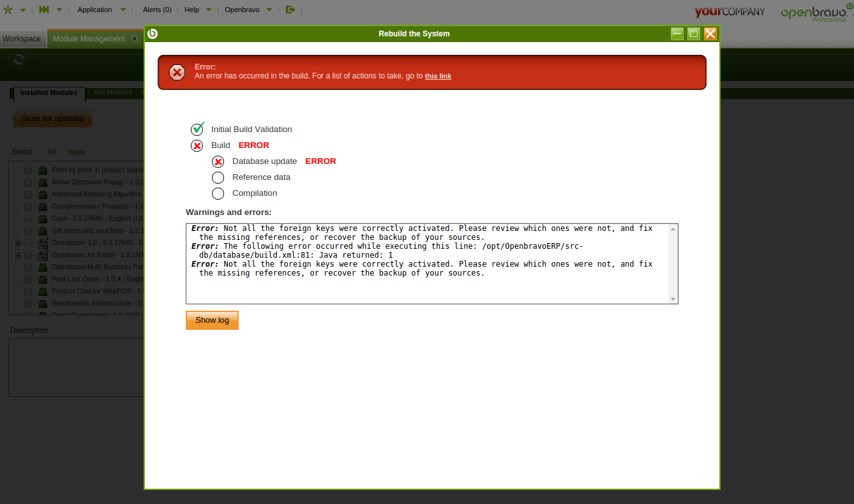Click the empty status circle beside Compilation
The width and height of the screenshot is (854, 504).
pos(218,193)
